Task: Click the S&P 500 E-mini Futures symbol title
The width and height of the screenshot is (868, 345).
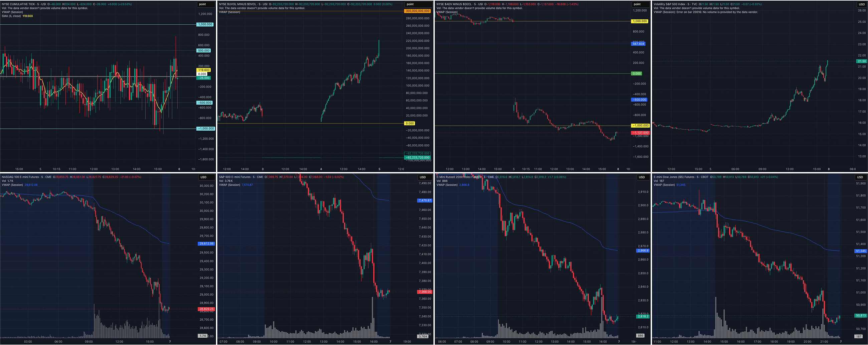Action: coord(235,177)
